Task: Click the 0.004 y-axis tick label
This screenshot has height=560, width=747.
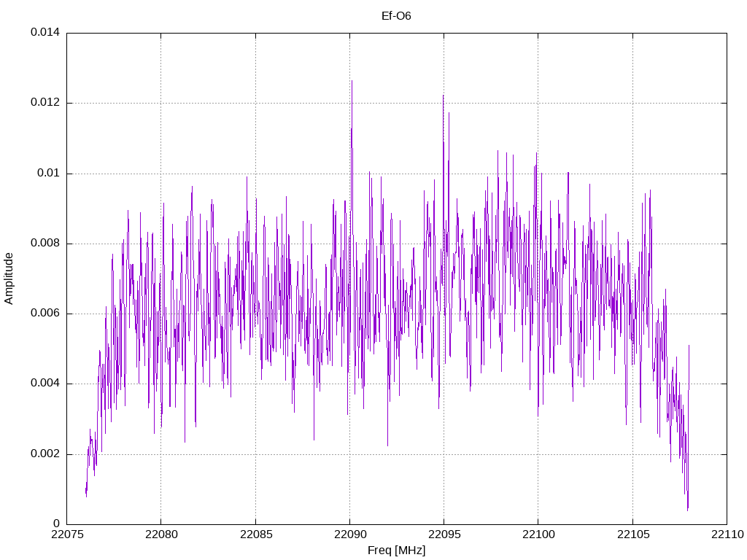Action: click(x=45, y=384)
